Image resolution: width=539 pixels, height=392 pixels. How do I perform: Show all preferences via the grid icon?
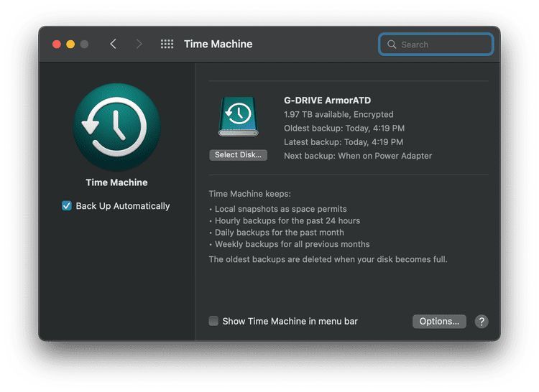(167, 45)
